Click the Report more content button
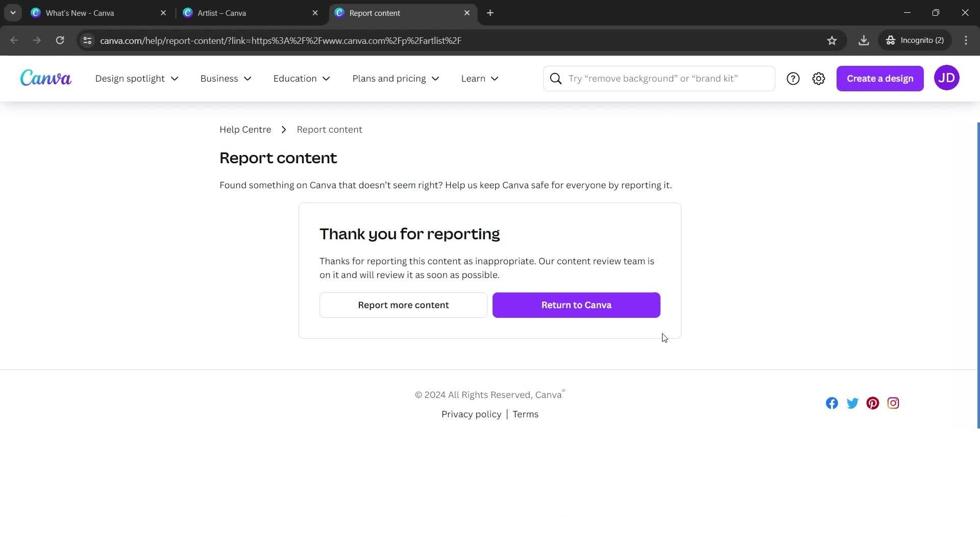Viewport: 980px width, 551px height. 403,305
